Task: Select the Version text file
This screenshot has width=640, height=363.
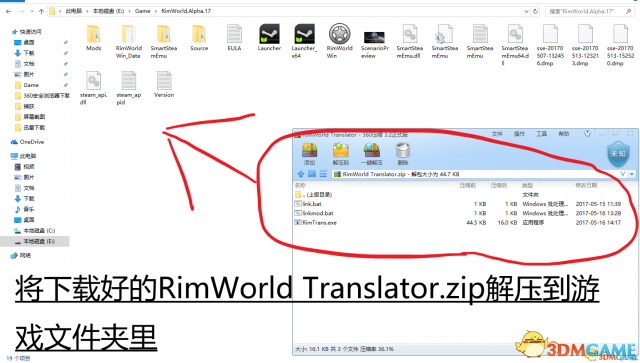Action: [x=164, y=84]
